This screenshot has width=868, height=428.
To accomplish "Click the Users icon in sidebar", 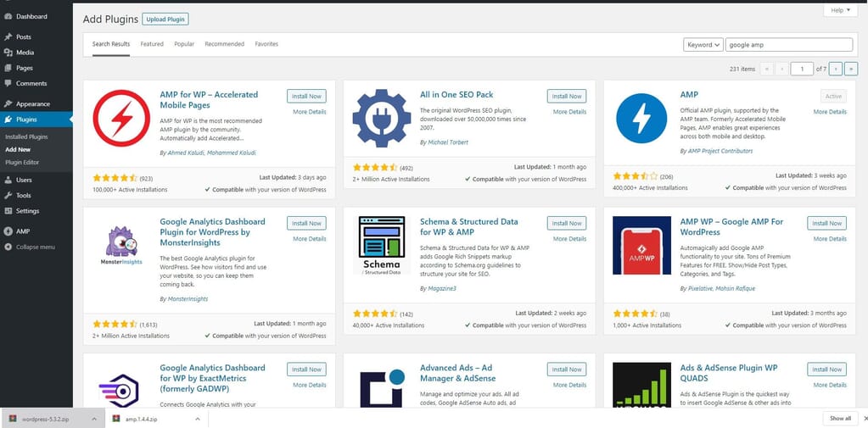I will coord(8,180).
